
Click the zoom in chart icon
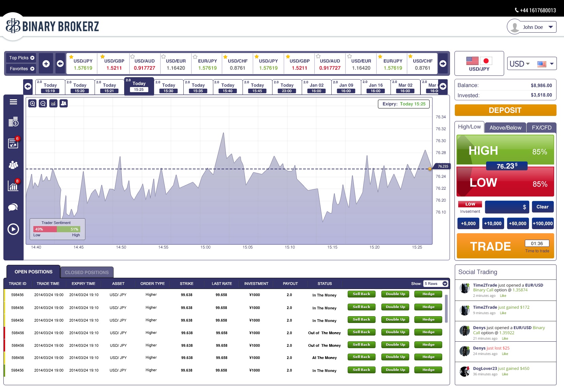(32, 104)
